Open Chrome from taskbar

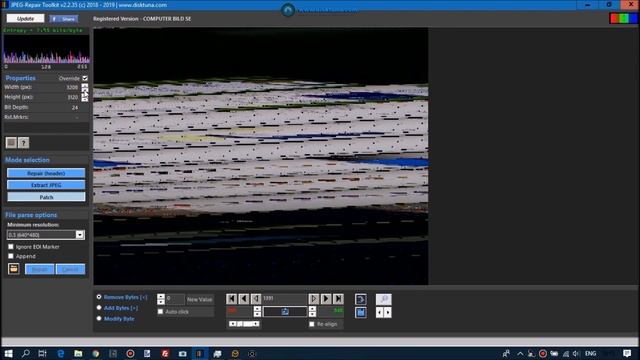point(96,353)
